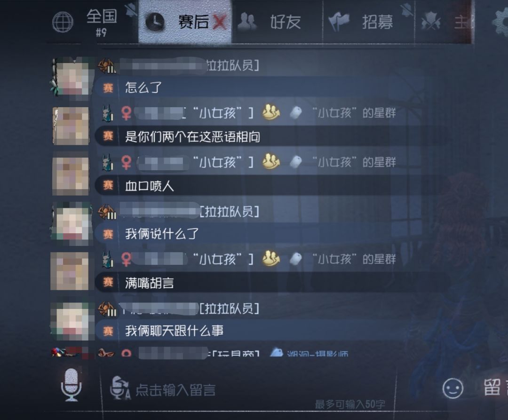Click the 好友 friends silhouette icon

(x=247, y=22)
